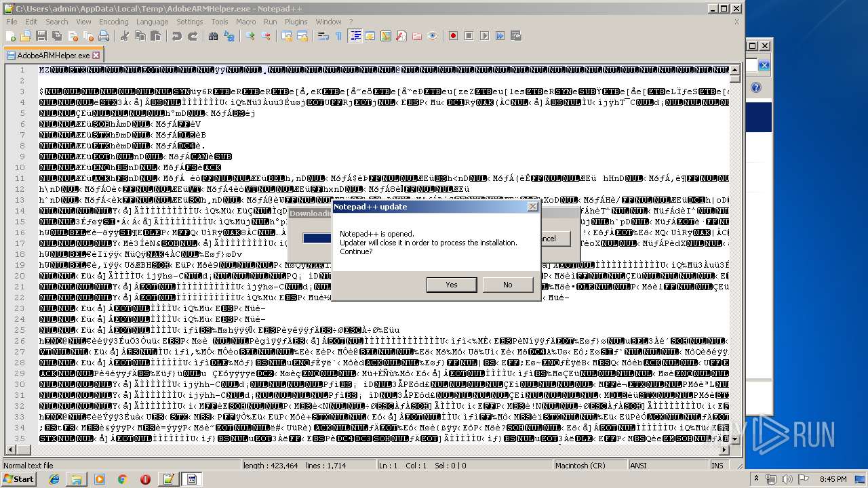The image size is (868, 488).
Task: Click the vertical scrollbar down arrow
Action: pos(735,439)
